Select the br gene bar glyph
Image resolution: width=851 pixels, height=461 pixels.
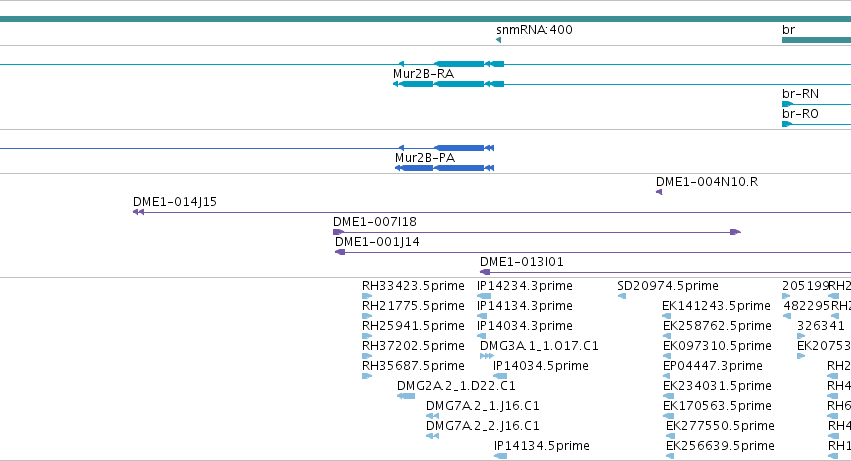pos(816,40)
